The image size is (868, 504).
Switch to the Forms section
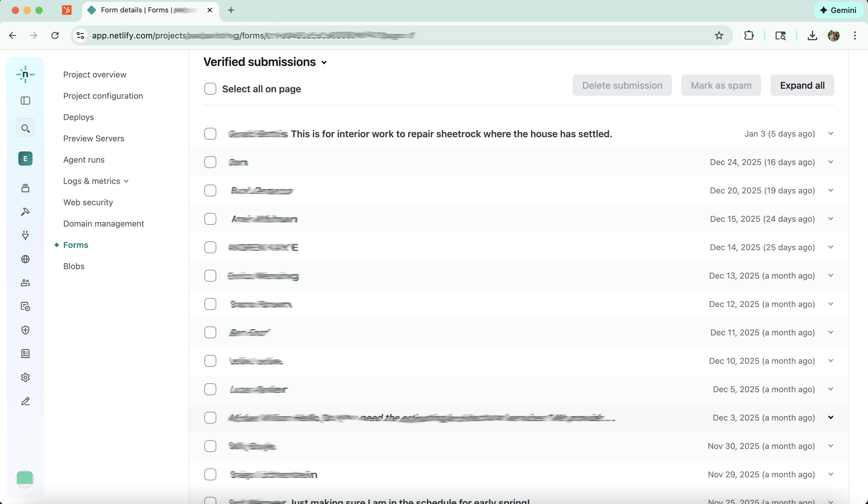75,245
